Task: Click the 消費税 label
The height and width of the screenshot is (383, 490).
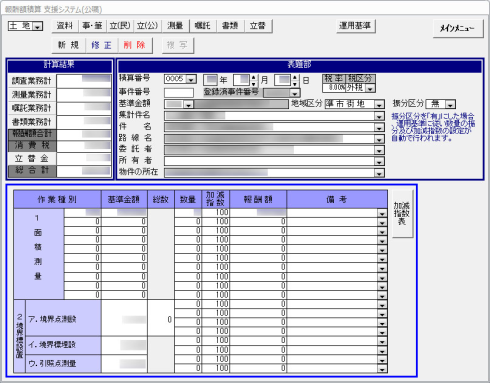Action: [32, 145]
